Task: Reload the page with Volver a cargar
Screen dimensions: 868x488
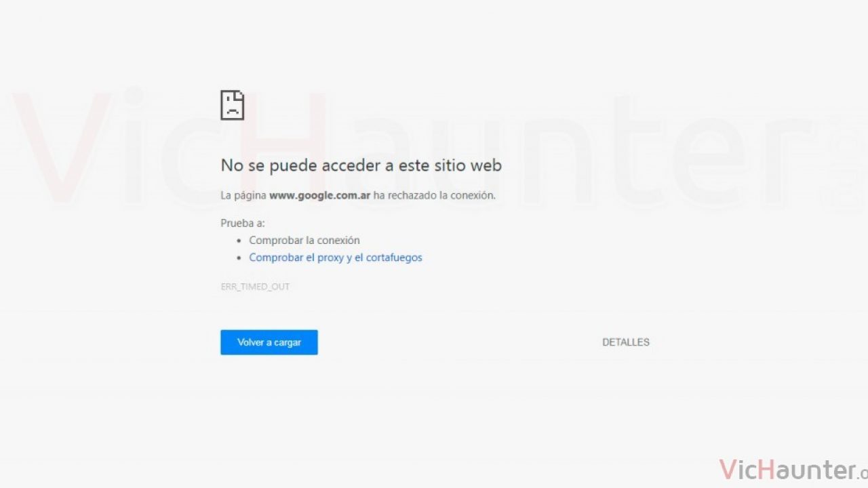Action: coord(269,342)
